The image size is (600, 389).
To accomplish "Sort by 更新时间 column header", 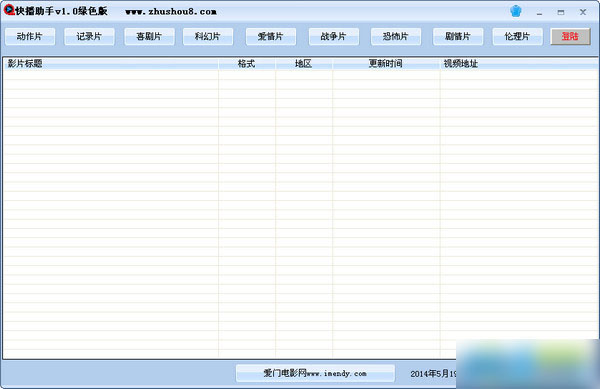I will tap(386, 63).
